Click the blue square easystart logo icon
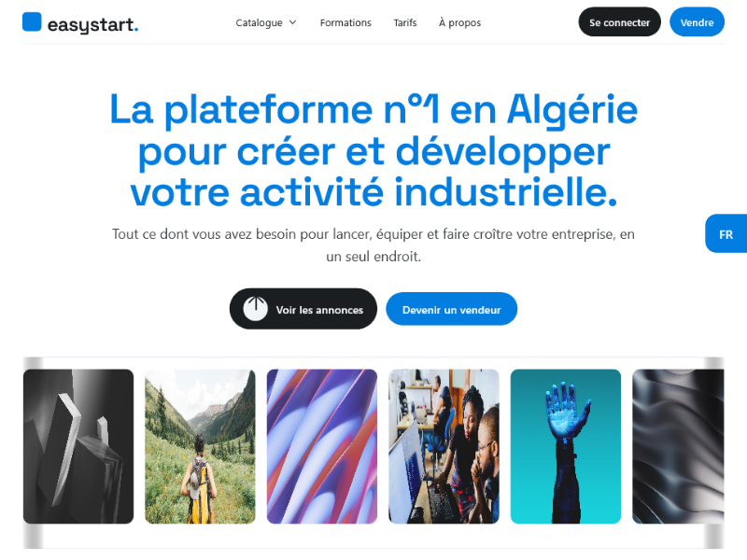747x560 pixels. coord(32,21)
